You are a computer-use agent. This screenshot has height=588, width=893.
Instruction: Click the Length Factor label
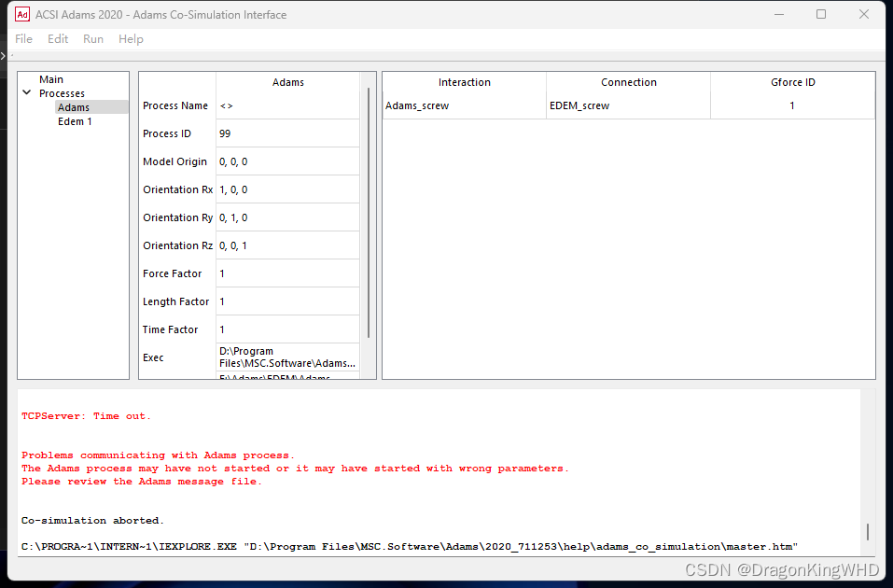tap(175, 301)
